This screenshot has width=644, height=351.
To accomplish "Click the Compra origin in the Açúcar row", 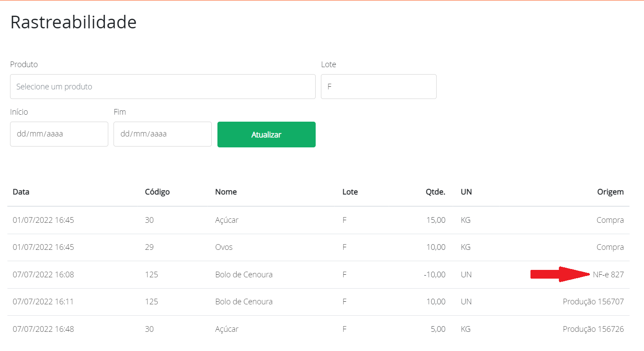I will pyautogui.click(x=610, y=220).
